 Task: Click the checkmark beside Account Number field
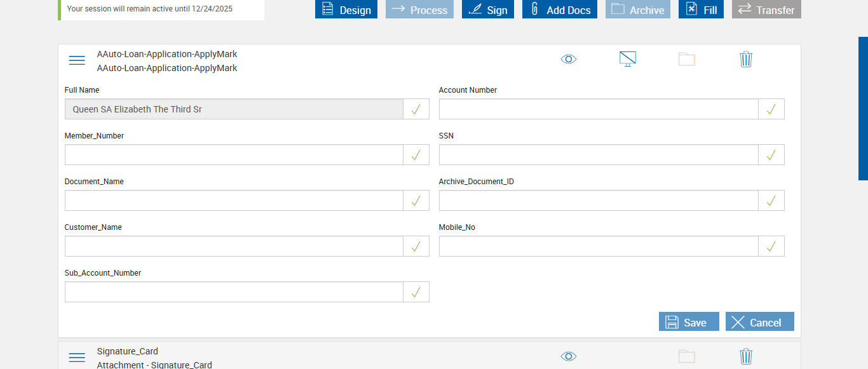tap(771, 109)
